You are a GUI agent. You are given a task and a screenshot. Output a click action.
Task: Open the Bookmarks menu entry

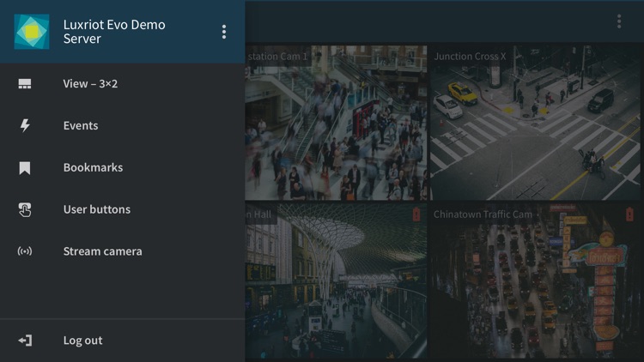pyautogui.click(x=123, y=167)
